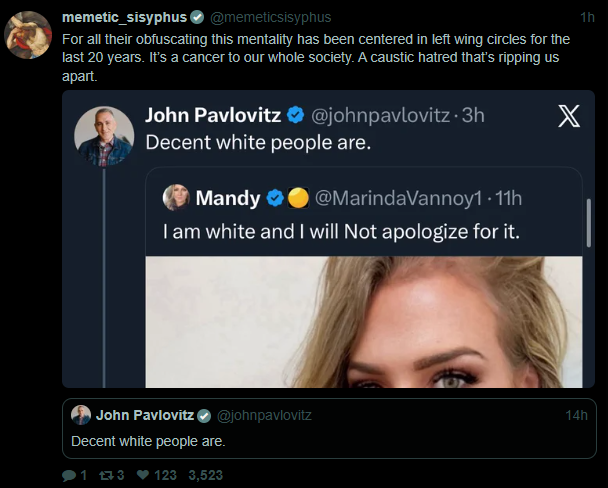The width and height of the screenshot is (608, 488).
Task: Open the @johnpavlovitz handle in quoted tweet
Action: pos(264,415)
